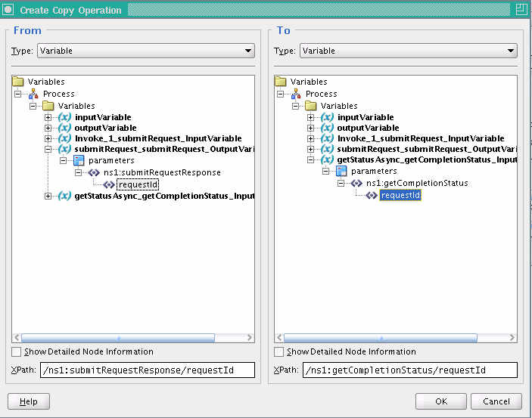Select highlighted requestId label in To tree
The image size is (532, 418).
pos(400,195)
